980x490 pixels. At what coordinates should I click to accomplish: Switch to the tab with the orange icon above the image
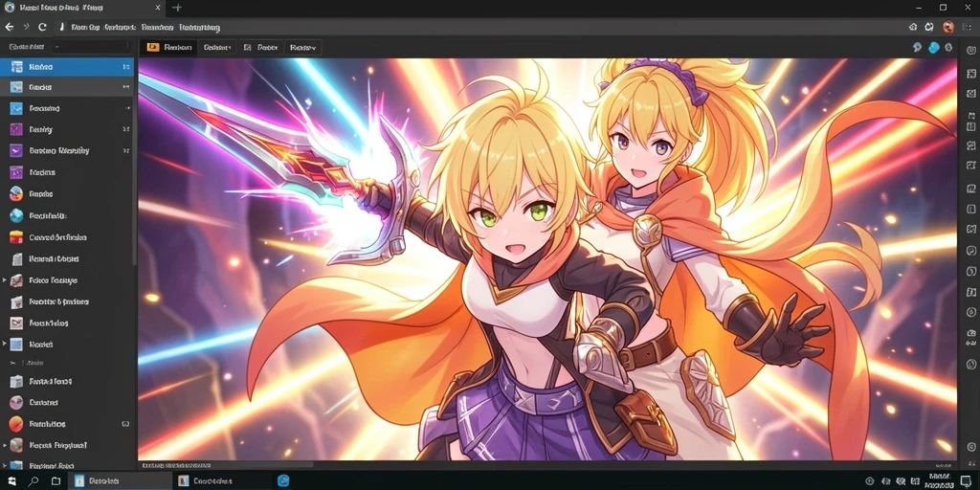[x=168, y=47]
